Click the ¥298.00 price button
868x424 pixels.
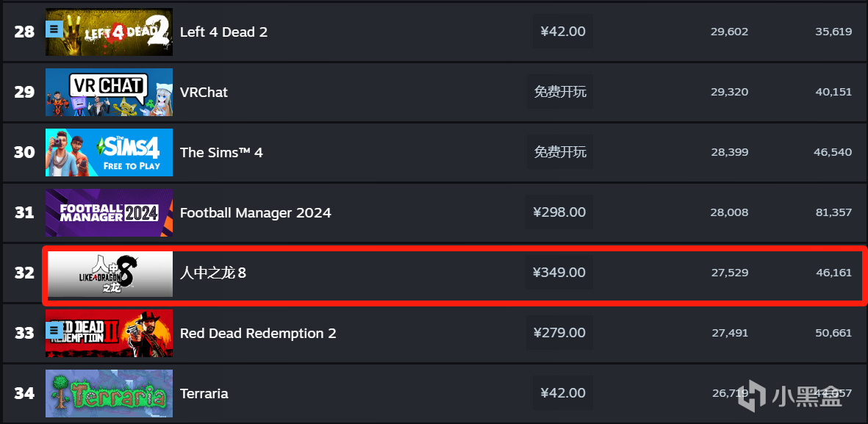(559, 212)
